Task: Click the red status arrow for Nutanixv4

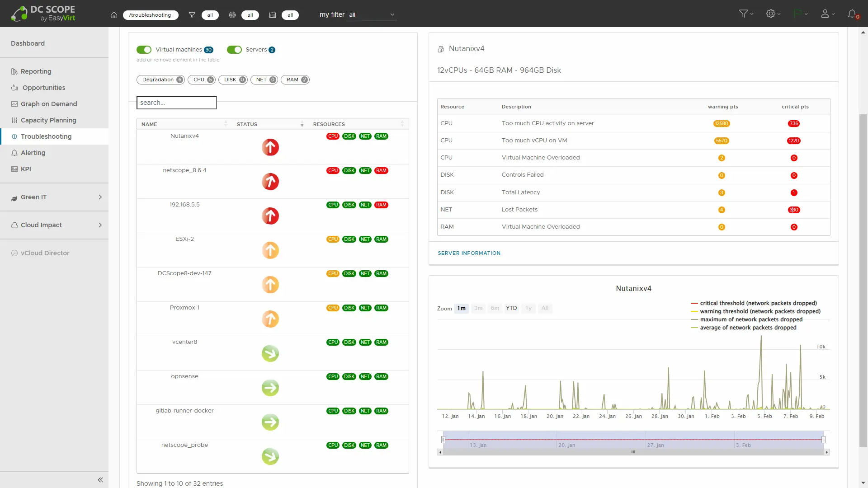Action: tap(270, 147)
